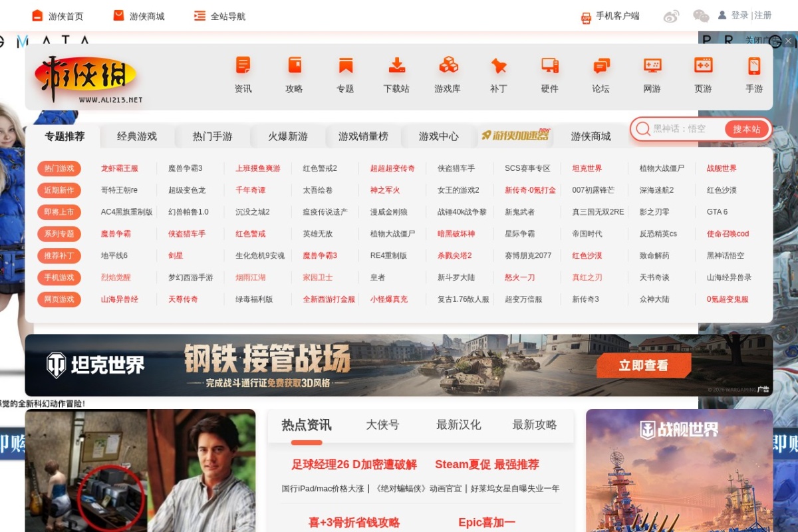Open 手机客户端 mobile client link
Screen dimensions: 798x532
[x=610, y=16]
